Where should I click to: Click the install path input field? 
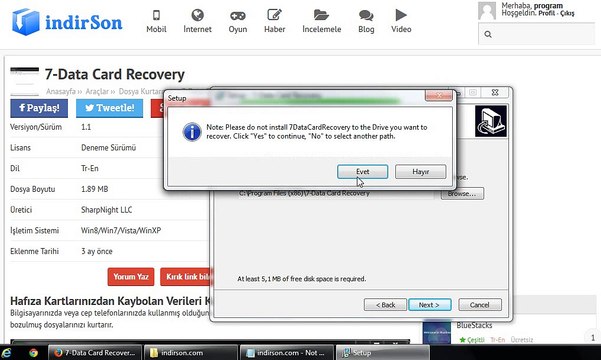click(x=335, y=194)
